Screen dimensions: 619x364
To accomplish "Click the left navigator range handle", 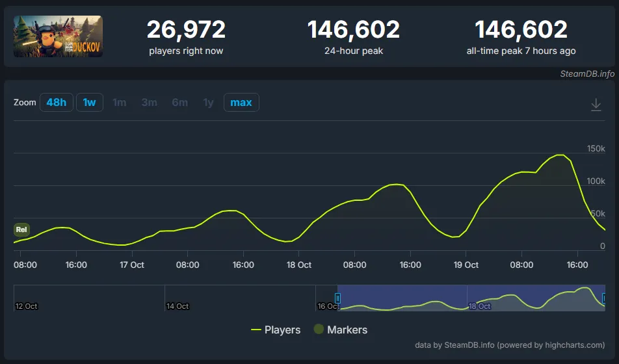I will [337, 298].
